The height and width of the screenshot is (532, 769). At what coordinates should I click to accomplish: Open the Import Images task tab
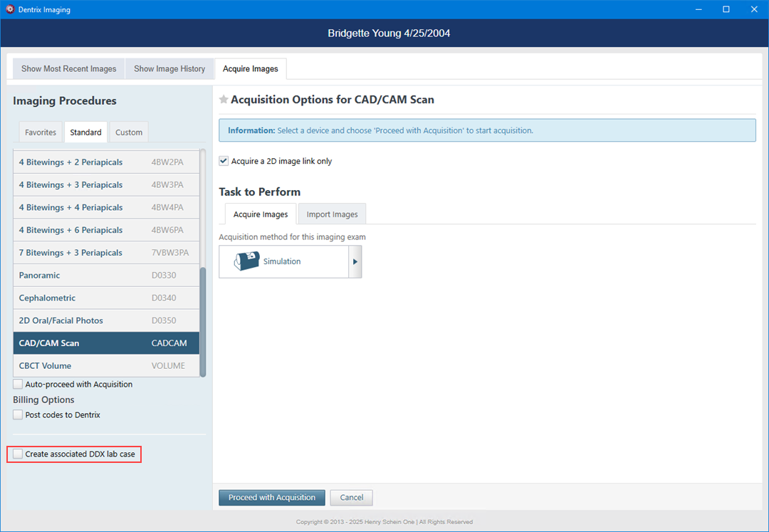coord(332,214)
